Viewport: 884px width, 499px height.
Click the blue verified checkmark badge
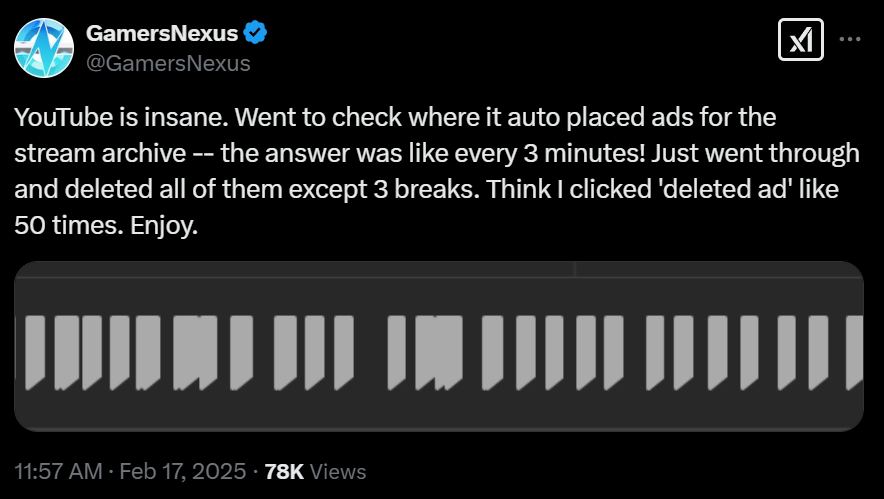(x=255, y=33)
